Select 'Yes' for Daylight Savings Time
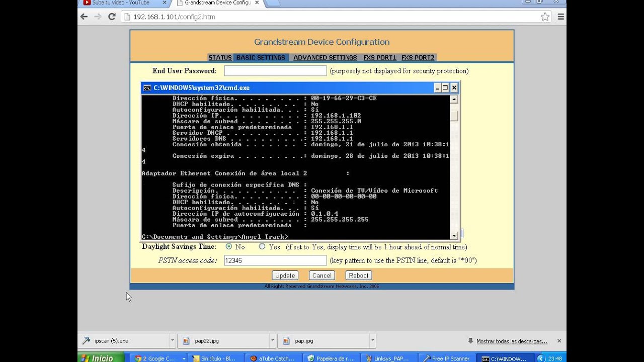Image resolution: width=644 pixels, height=362 pixels. [262, 247]
